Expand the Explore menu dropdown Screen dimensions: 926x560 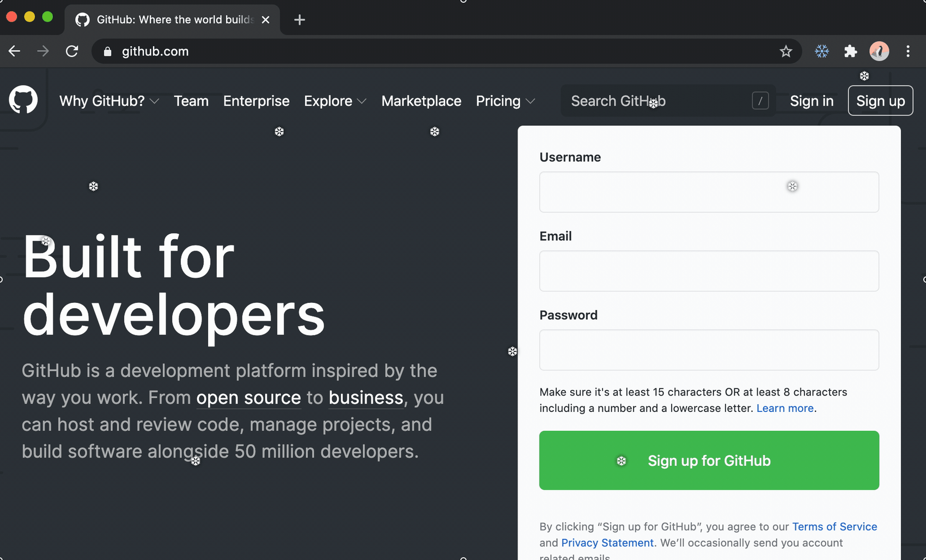coord(335,101)
